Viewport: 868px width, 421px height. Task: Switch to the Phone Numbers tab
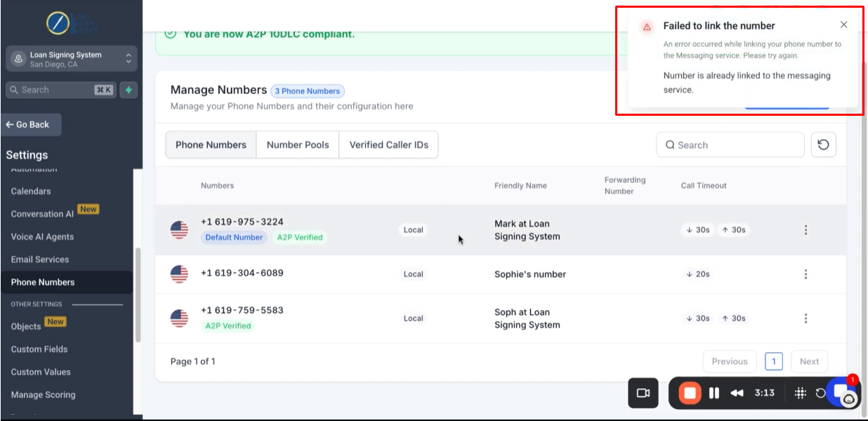[211, 145]
